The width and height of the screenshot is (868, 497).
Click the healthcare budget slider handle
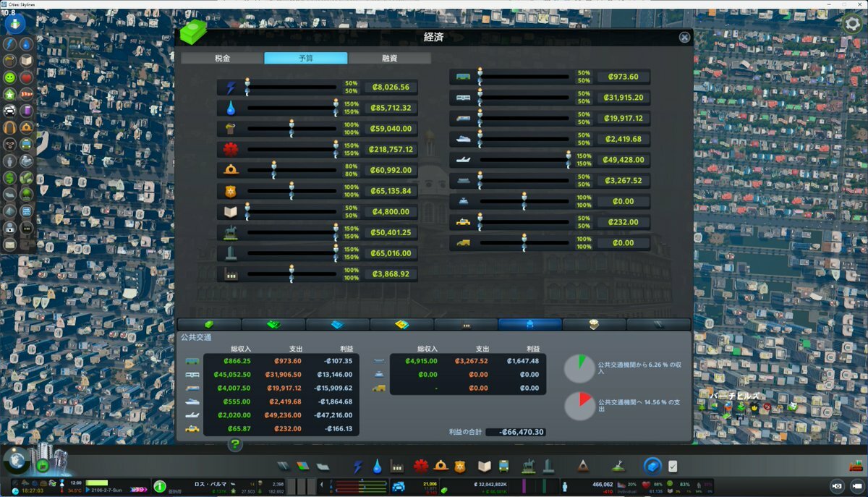336,149
